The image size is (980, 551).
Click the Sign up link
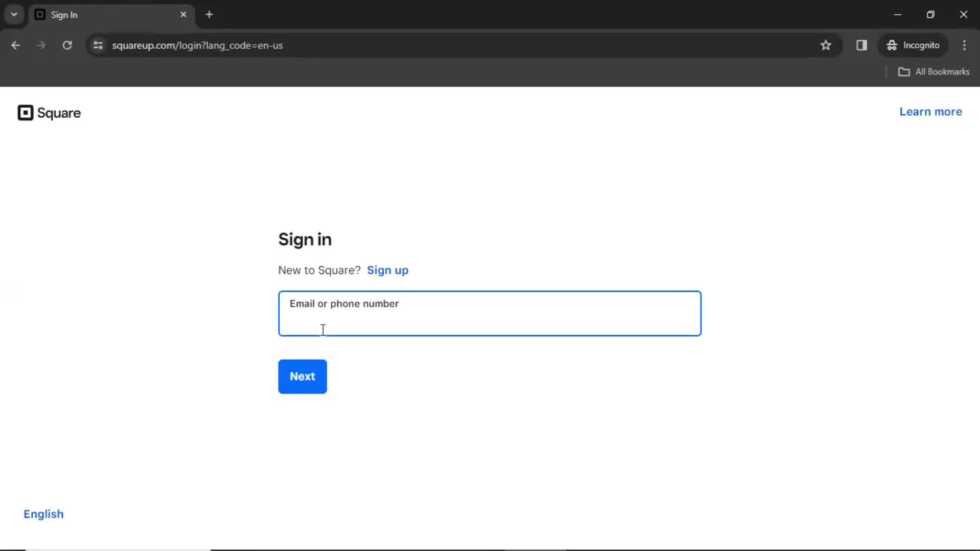tap(388, 270)
